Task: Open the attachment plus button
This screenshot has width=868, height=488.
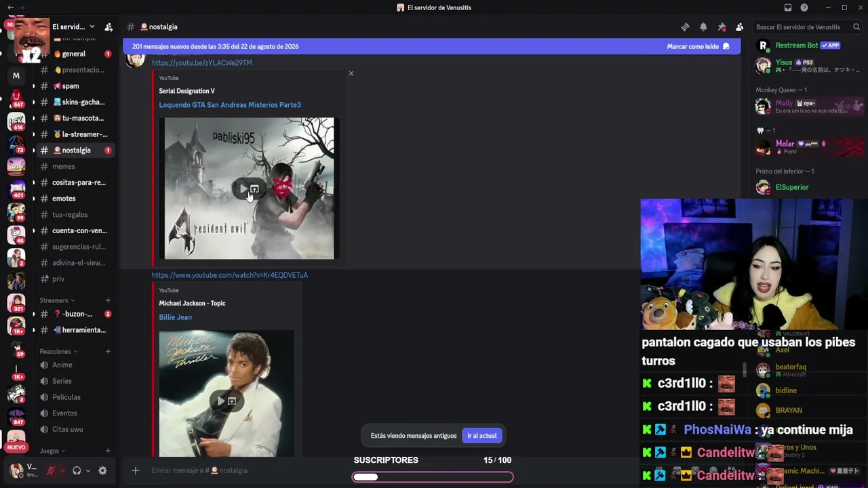Action: tap(136, 470)
